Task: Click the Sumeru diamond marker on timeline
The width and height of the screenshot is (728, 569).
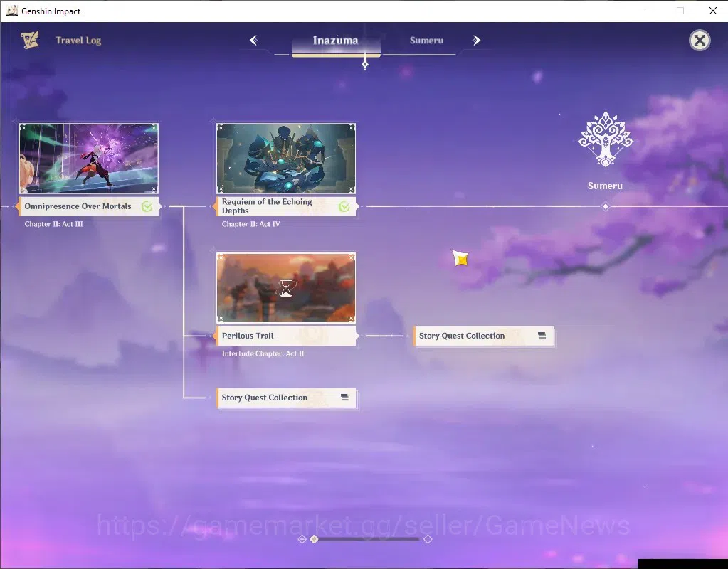Action: 606,206
